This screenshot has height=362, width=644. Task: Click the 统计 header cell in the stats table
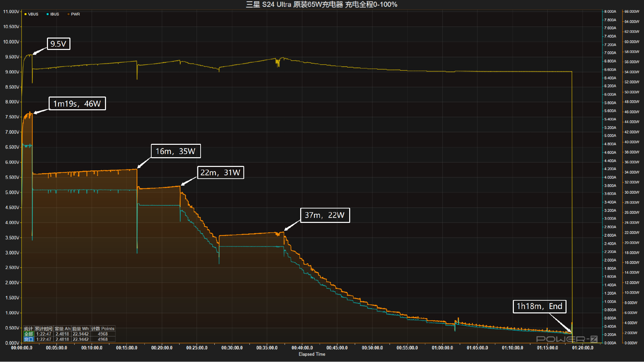click(x=29, y=329)
